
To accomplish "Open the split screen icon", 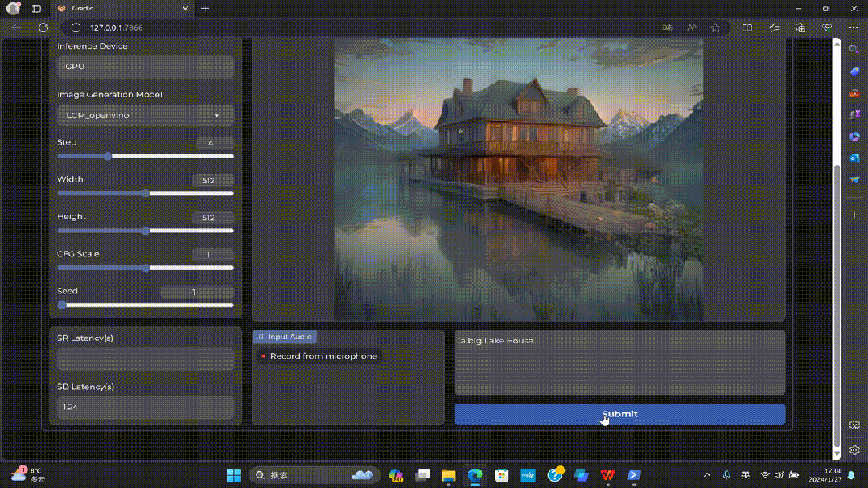I will 747,27.
